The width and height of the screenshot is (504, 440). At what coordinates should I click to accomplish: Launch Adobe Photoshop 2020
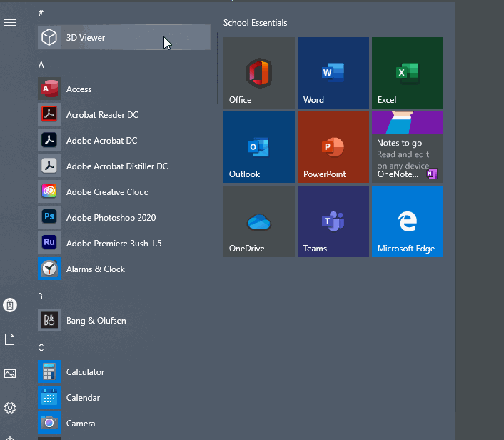[x=124, y=217]
